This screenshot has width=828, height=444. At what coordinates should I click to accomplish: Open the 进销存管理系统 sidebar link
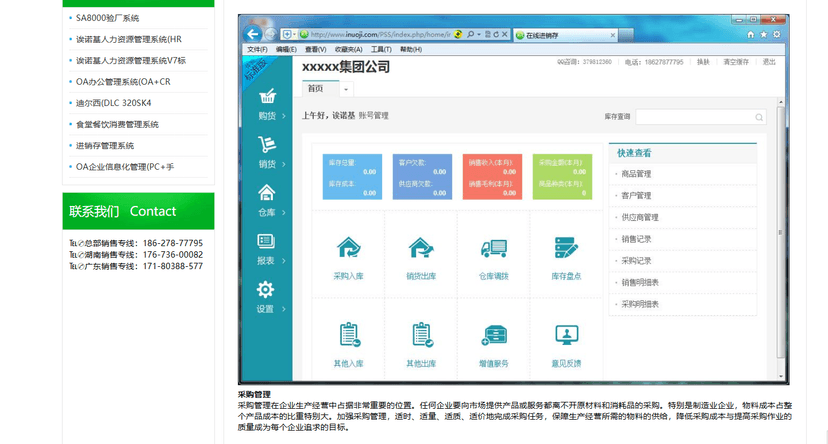[105, 146]
